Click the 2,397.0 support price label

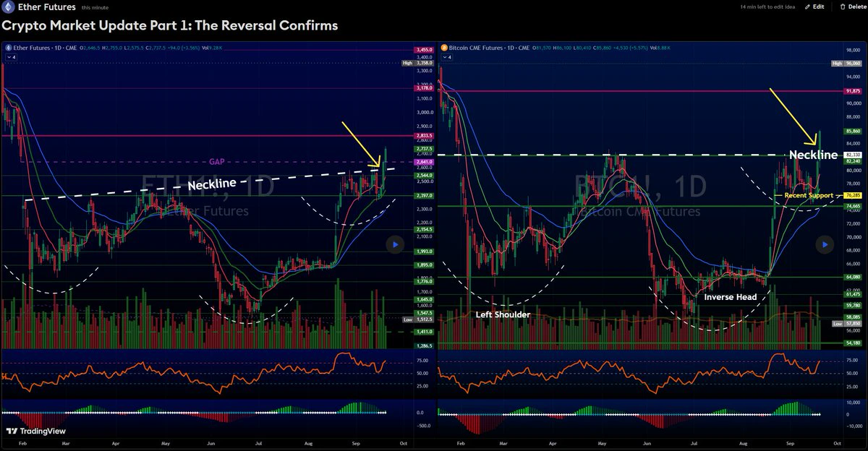click(x=423, y=195)
